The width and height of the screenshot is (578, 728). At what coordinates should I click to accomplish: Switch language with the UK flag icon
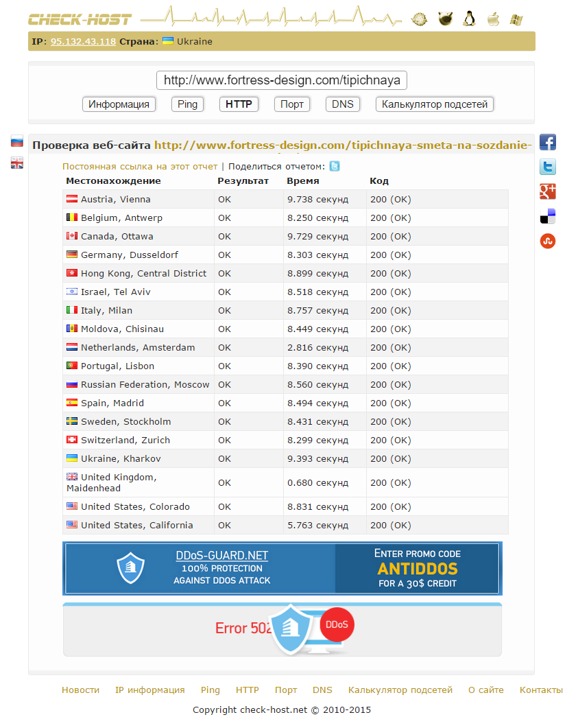17,163
